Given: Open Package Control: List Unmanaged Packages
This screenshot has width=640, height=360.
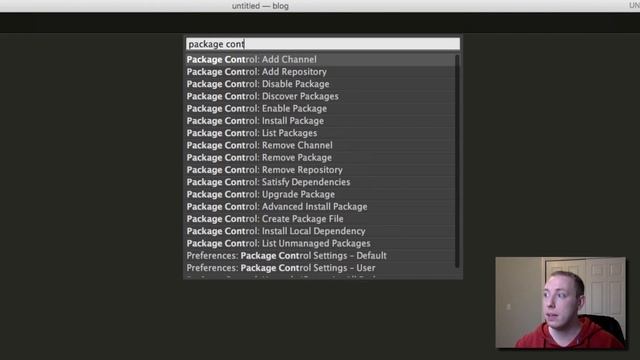Looking at the screenshot, I should (320, 243).
